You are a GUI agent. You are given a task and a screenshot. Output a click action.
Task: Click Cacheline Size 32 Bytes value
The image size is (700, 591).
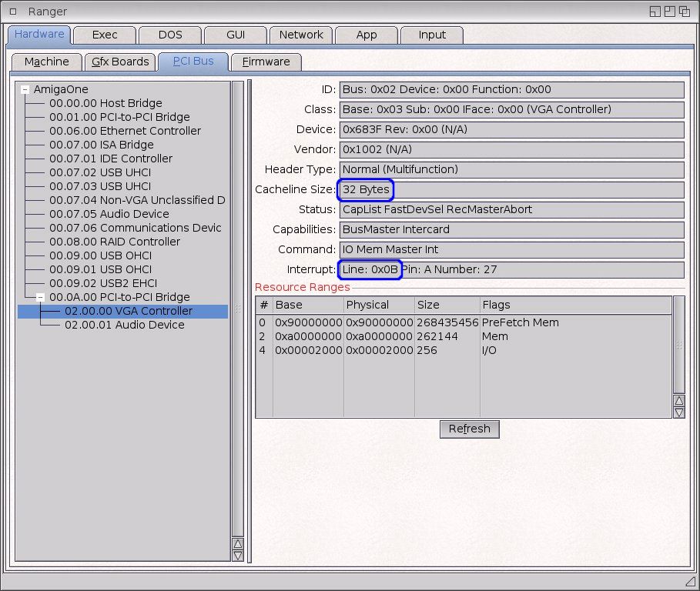pos(366,189)
